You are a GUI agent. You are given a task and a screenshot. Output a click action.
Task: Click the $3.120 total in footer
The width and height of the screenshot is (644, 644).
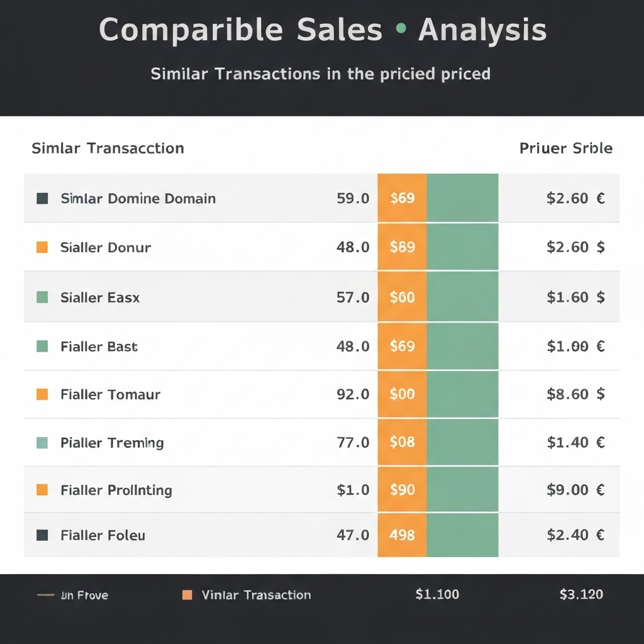(581, 594)
